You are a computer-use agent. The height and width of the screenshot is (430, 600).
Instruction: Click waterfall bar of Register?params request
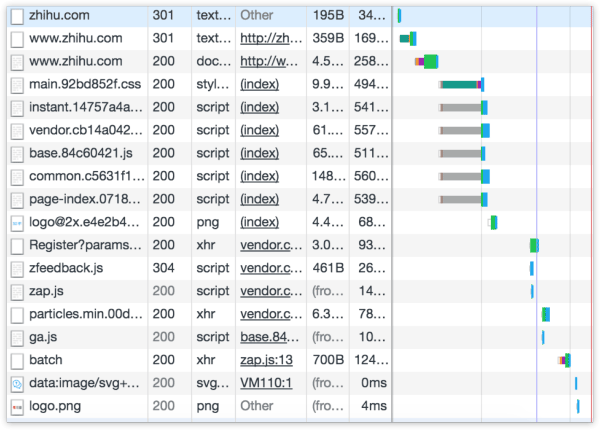coord(534,245)
